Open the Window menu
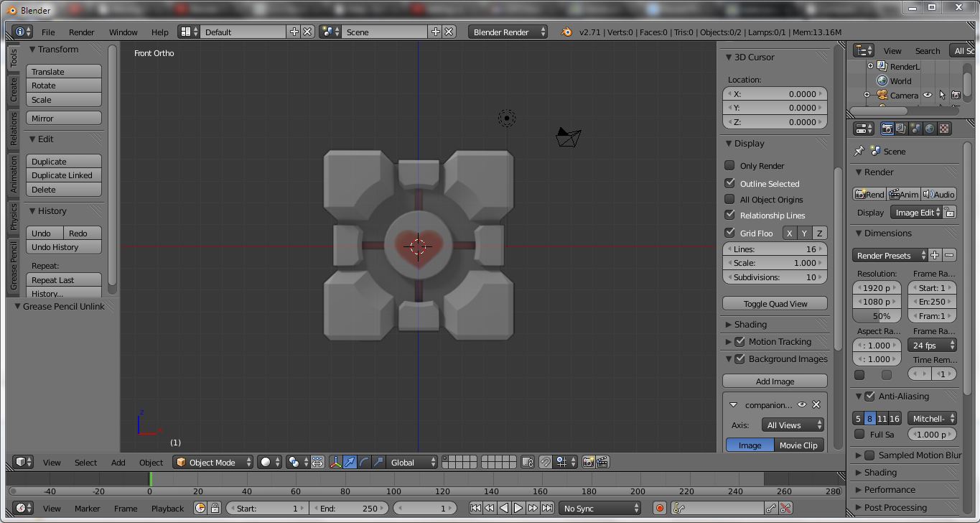The height and width of the screenshot is (523, 980). click(x=123, y=32)
